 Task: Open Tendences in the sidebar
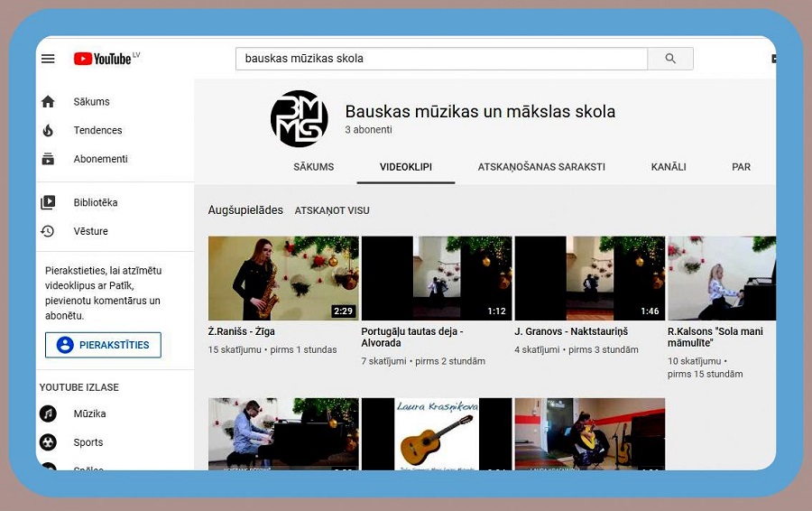[x=97, y=130]
